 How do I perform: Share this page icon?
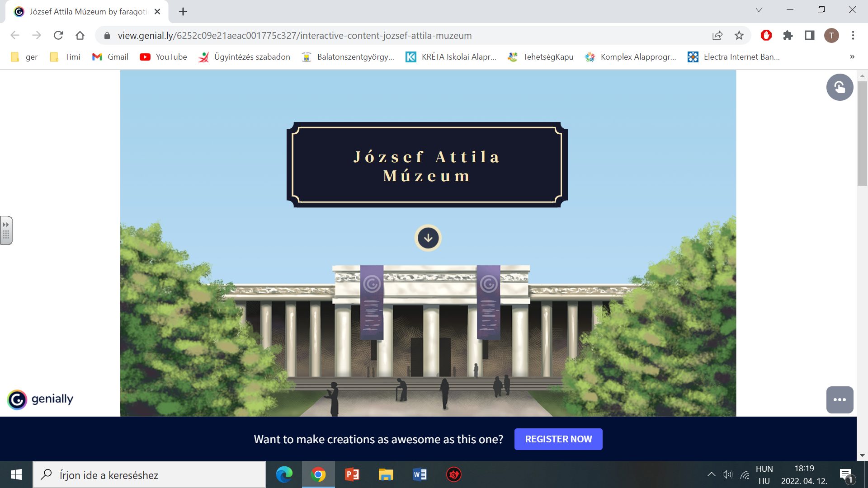point(717,35)
